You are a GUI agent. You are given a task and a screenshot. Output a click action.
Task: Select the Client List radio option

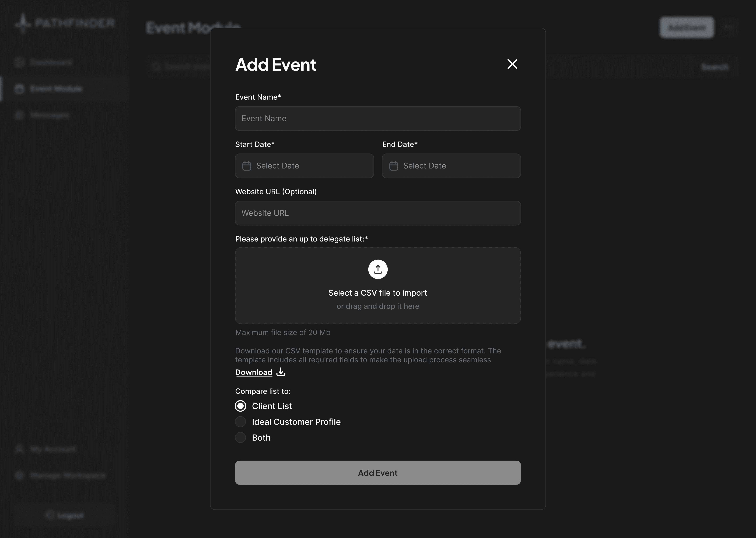(x=240, y=406)
